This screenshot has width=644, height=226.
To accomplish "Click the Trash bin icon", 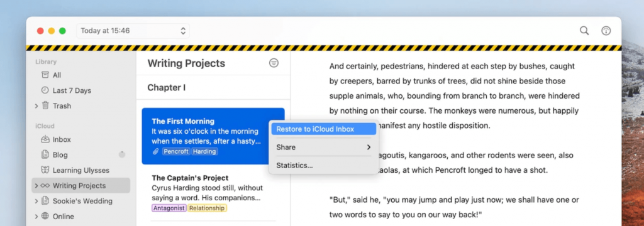I will tap(45, 105).
